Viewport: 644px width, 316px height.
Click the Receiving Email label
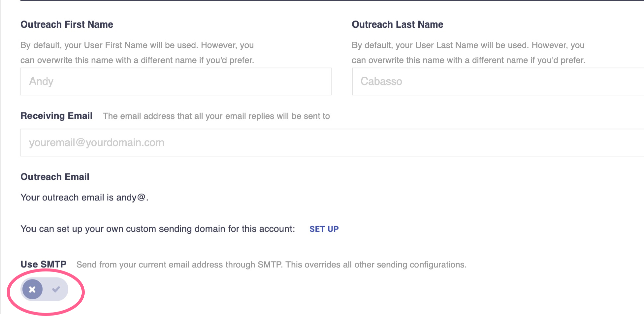click(56, 116)
